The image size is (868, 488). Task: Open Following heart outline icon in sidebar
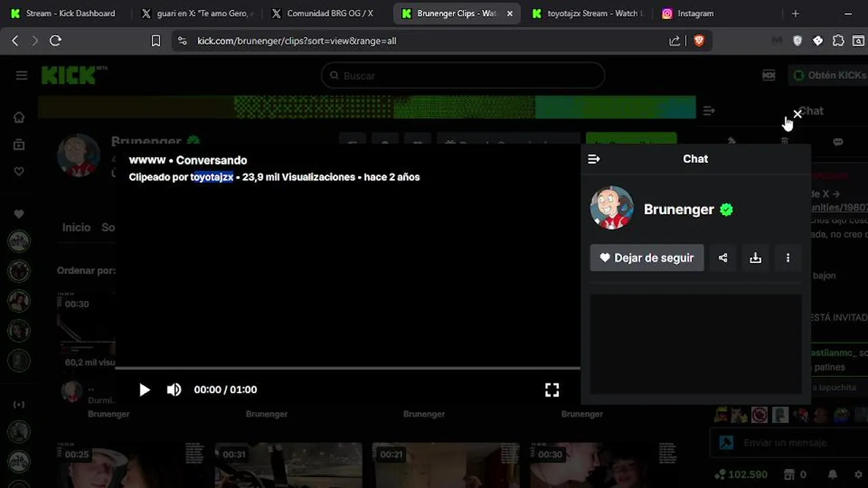pyautogui.click(x=19, y=171)
